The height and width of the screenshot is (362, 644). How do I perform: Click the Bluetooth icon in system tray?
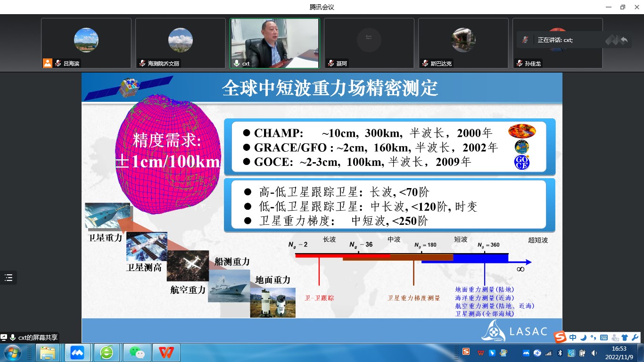click(560, 353)
